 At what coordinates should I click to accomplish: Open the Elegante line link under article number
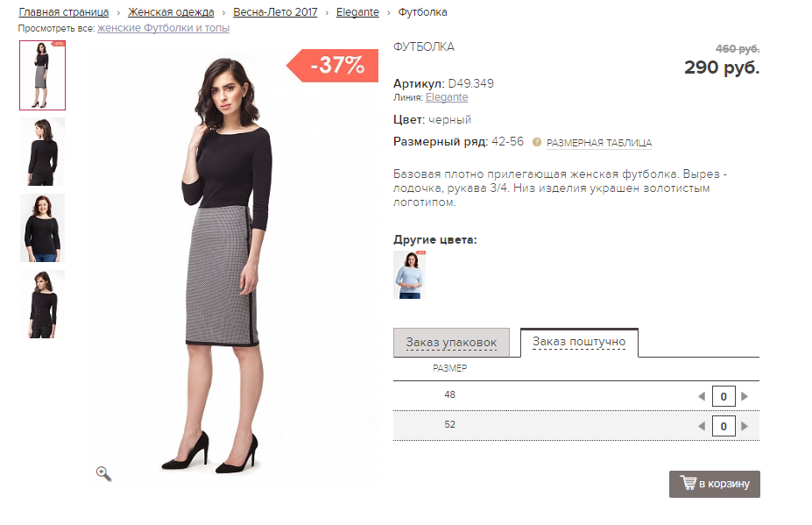point(447,97)
